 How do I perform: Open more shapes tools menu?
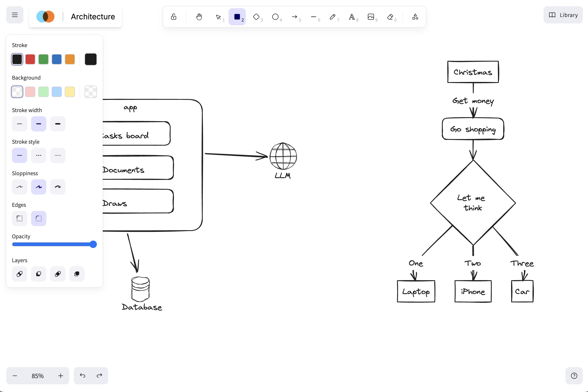pyautogui.click(x=415, y=17)
